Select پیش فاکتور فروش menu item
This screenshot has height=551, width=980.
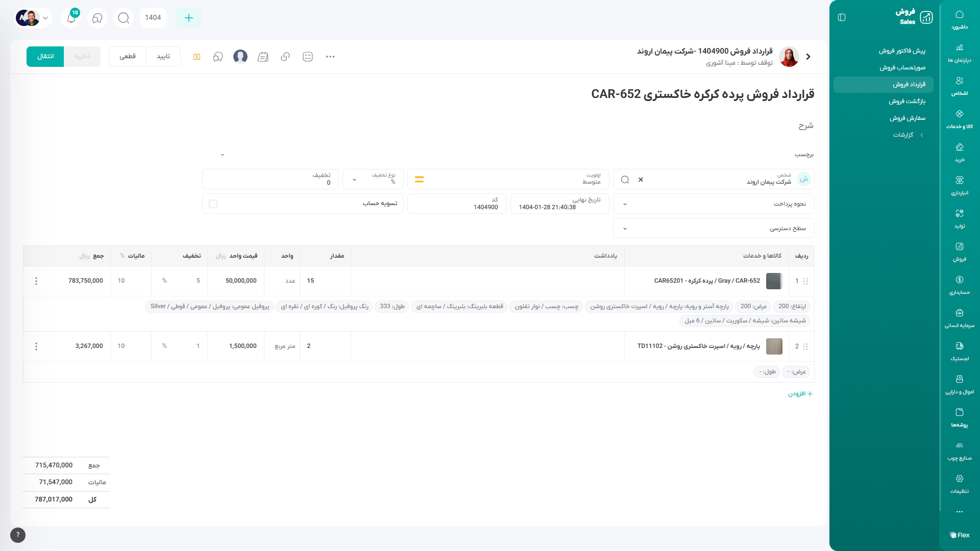pos(901,51)
